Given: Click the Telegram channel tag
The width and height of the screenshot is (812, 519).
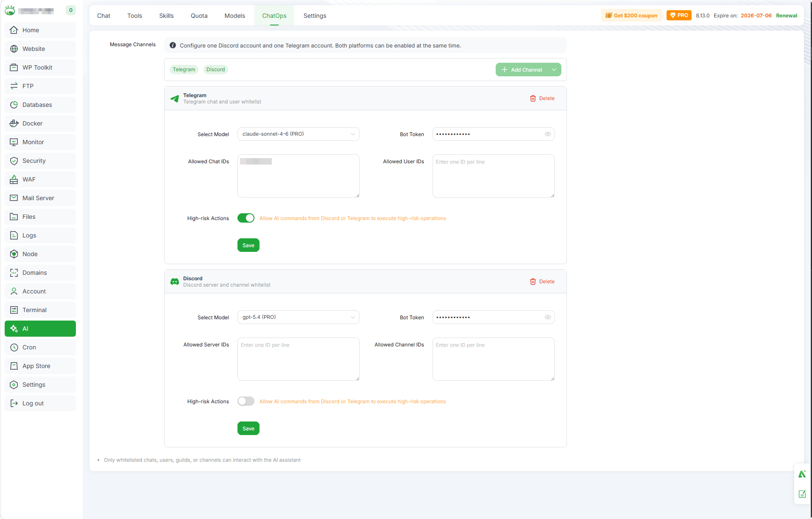Looking at the screenshot, I should coord(184,70).
